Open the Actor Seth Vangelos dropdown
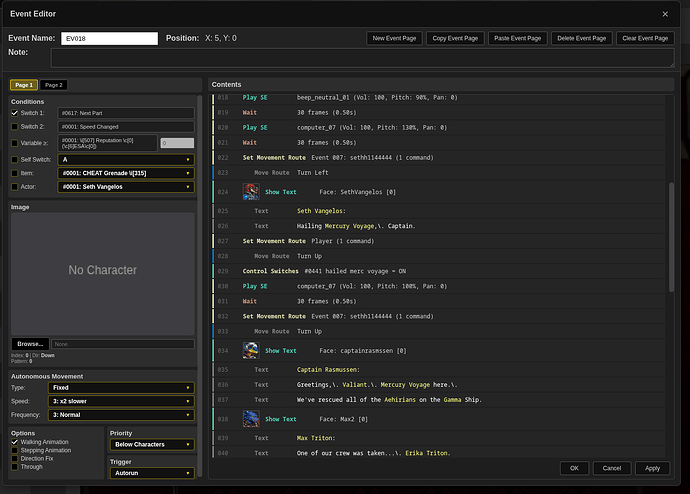This screenshot has height=494, width=690. pyautogui.click(x=126, y=187)
